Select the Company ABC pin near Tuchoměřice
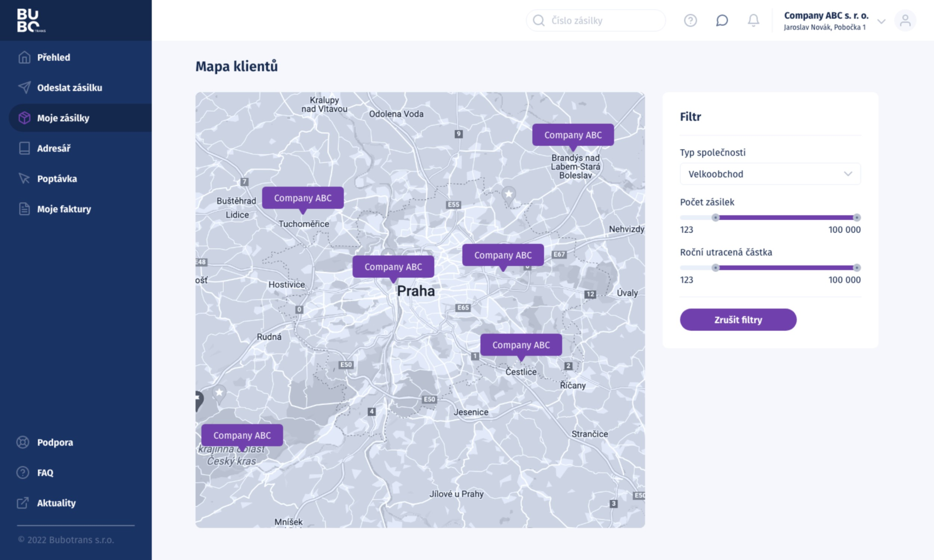 point(303,198)
